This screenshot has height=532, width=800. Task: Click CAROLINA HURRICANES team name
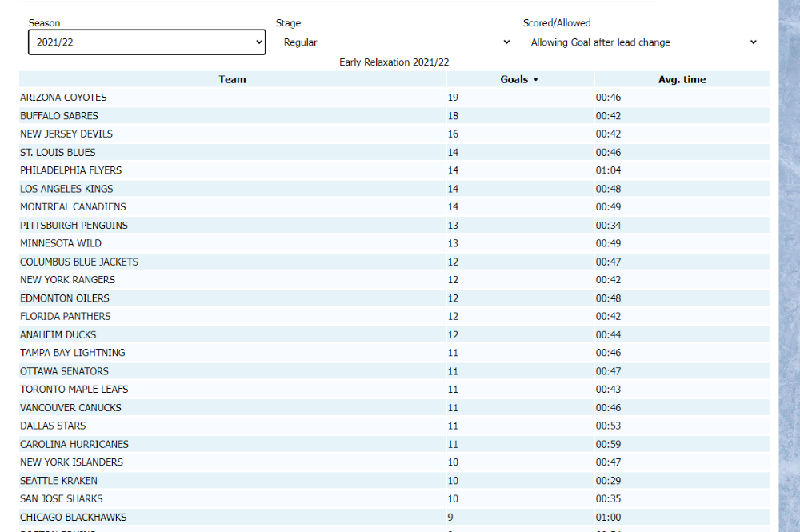[74, 444]
